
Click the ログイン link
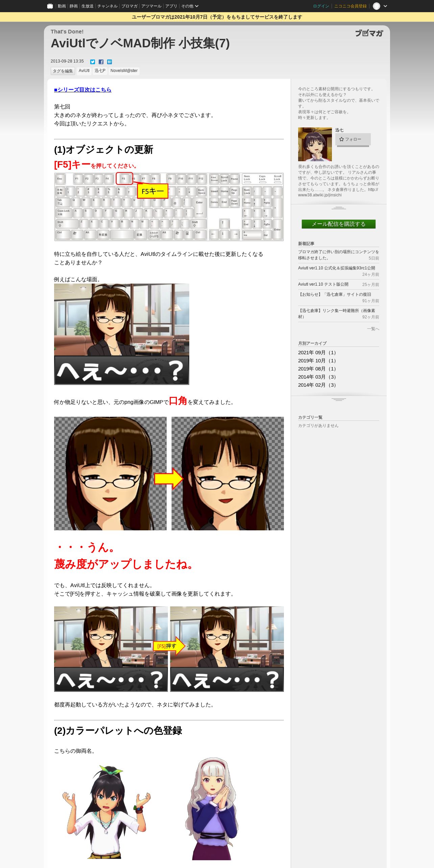[x=321, y=6]
